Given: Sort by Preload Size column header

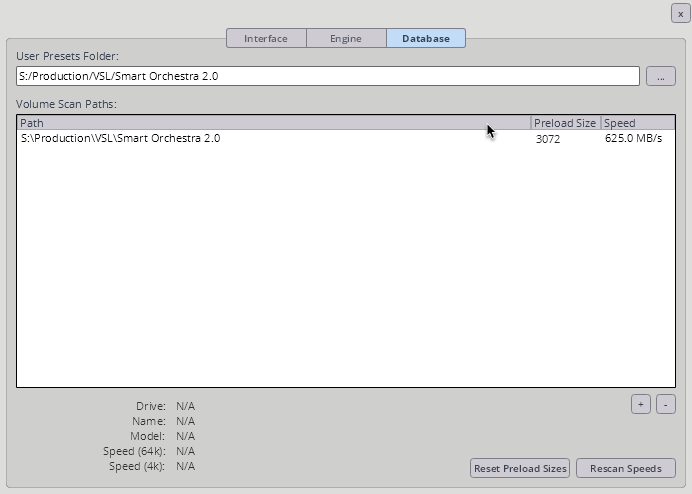Looking at the screenshot, I should point(565,123).
